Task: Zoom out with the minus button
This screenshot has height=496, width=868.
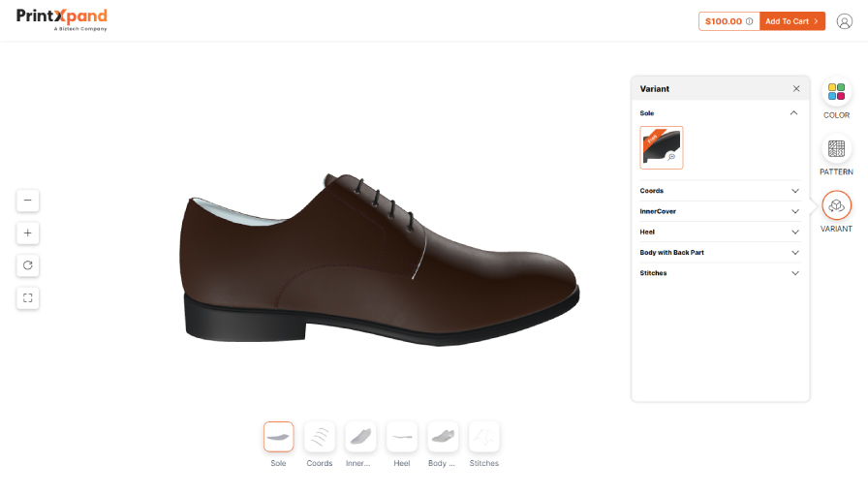Action: click(x=28, y=201)
